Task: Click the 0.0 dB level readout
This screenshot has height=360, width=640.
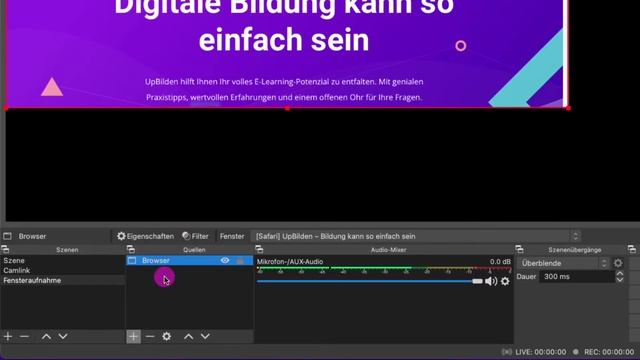Action: click(x=500, y=262)
